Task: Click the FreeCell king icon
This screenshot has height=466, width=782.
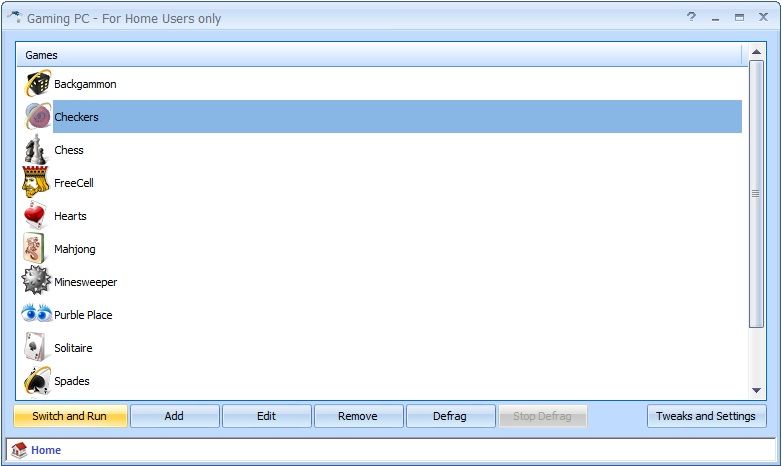Action: [36, 182]
